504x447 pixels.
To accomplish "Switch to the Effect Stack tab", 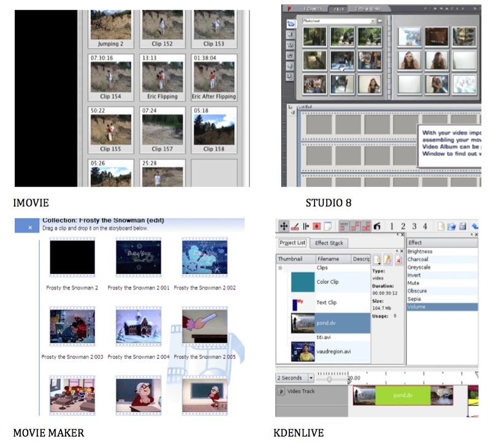I will click(x=329, y=243).
